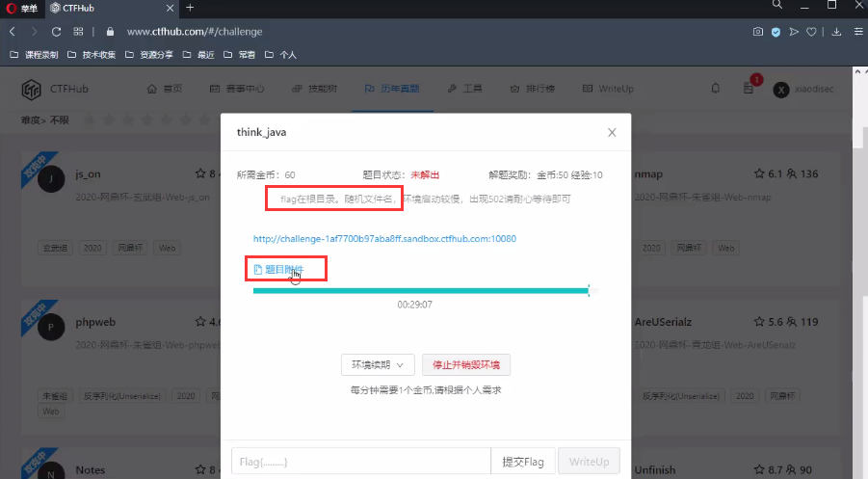The width and height of the screenshot is (868, 479).
Task: Download the 题目附件 attachment
Action: [x=278, y=269]
